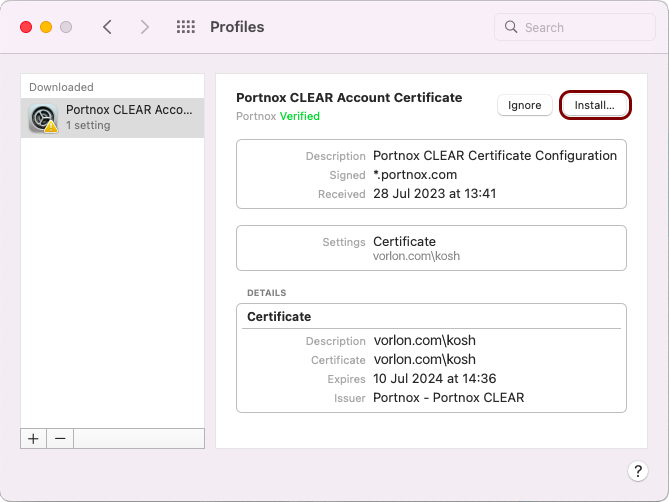Add a profile with plus button
Image resolution: width=669 pixels, height=502 pixels.
point(33,438)
